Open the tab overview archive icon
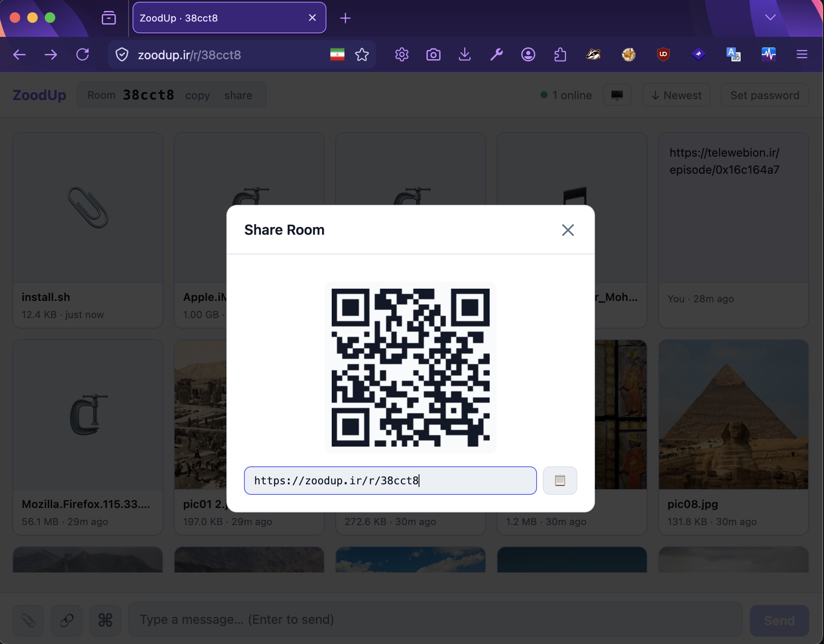Screen dimensions: 824x644 (x=108, y=18)
